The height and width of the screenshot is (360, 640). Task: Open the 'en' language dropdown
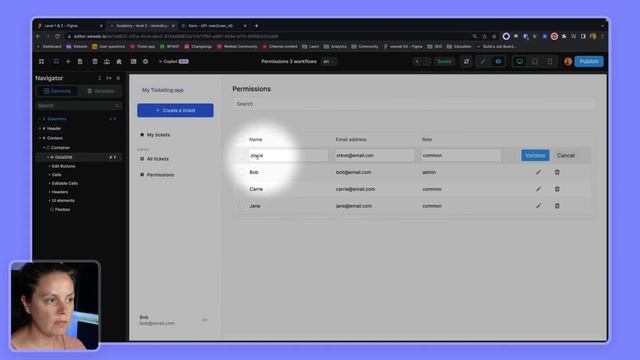coord(329,61)
